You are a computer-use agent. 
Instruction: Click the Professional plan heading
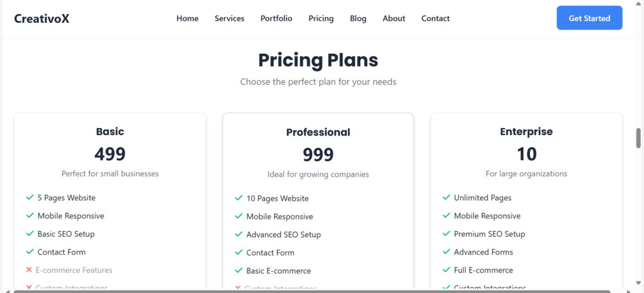pos(318,132)
